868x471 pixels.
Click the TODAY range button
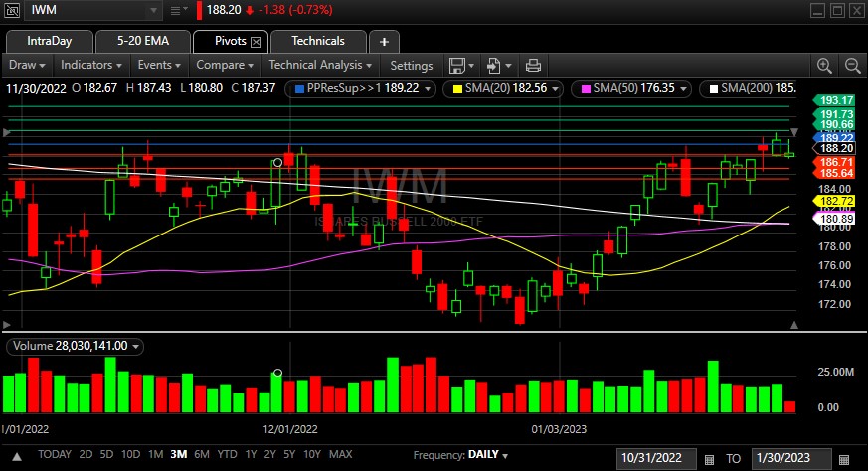tap(55, 454)
